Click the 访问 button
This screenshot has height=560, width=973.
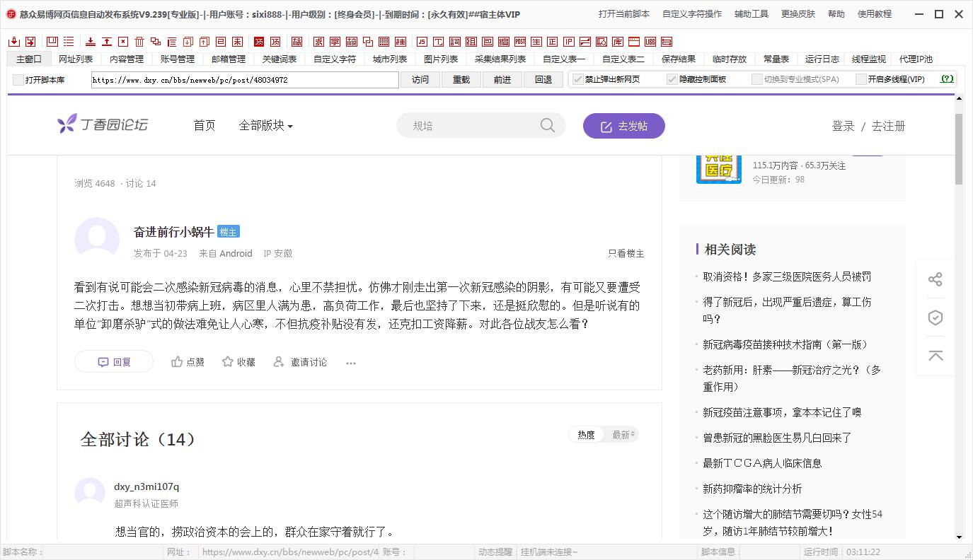420,80
